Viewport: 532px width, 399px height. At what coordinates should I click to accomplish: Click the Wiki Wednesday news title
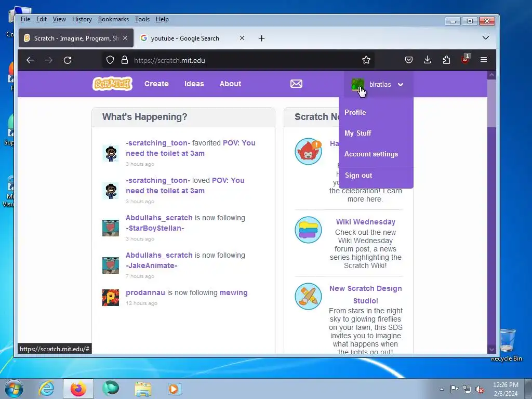(x=366, y=222)
